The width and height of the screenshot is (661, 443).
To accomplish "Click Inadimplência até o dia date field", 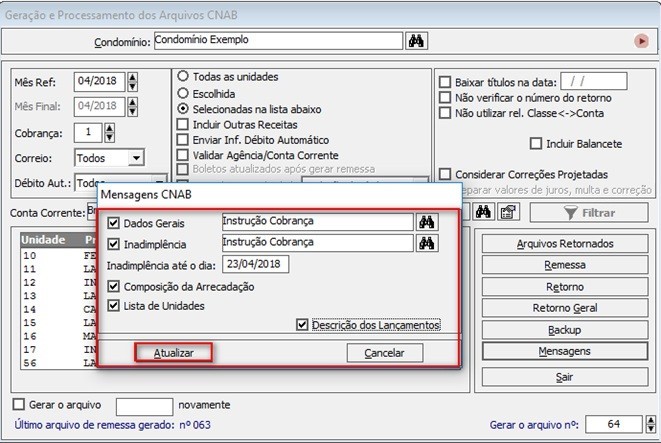I will [255, 264].
